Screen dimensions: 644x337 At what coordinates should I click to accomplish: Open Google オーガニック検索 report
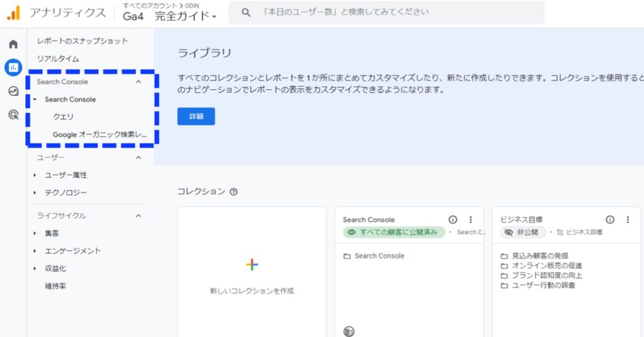[x=99, y=134]
